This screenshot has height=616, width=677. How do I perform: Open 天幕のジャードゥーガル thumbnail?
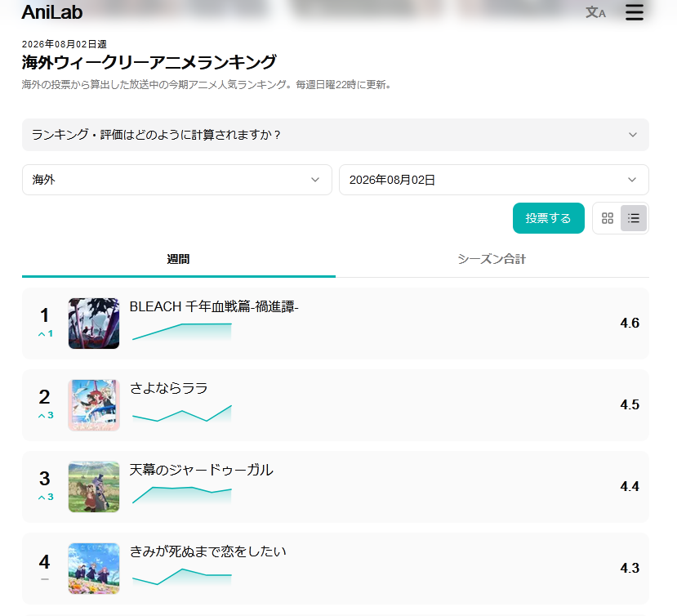(94, 487)
